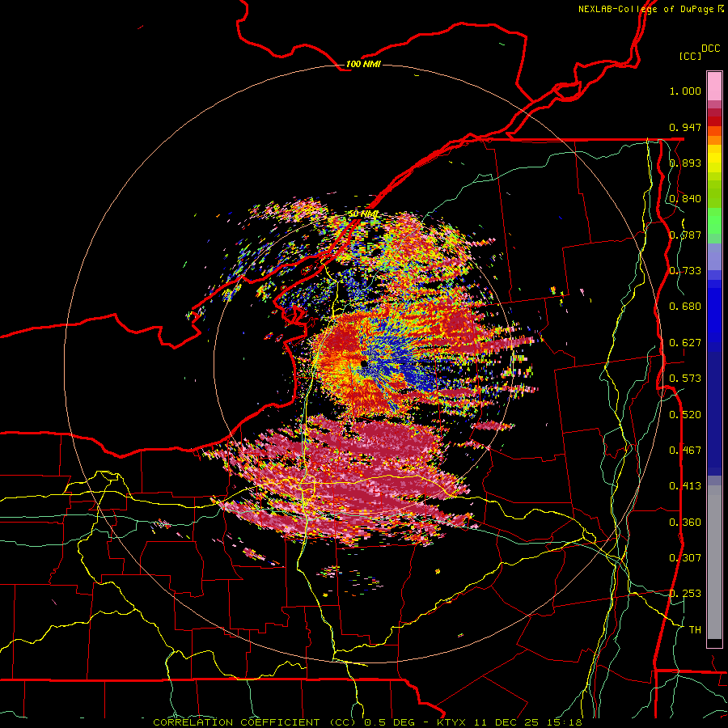
Task: Click the 1.000 value on the color scale
Action: click(x=685, y=91)
